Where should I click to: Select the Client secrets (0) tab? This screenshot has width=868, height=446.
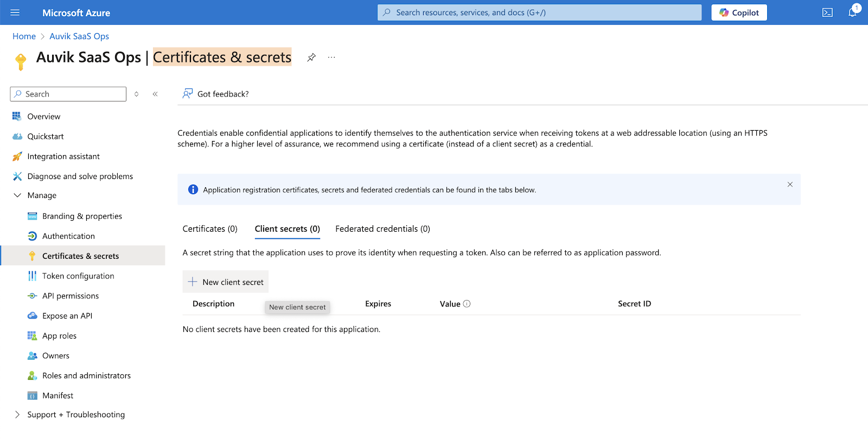click(288, 229)
